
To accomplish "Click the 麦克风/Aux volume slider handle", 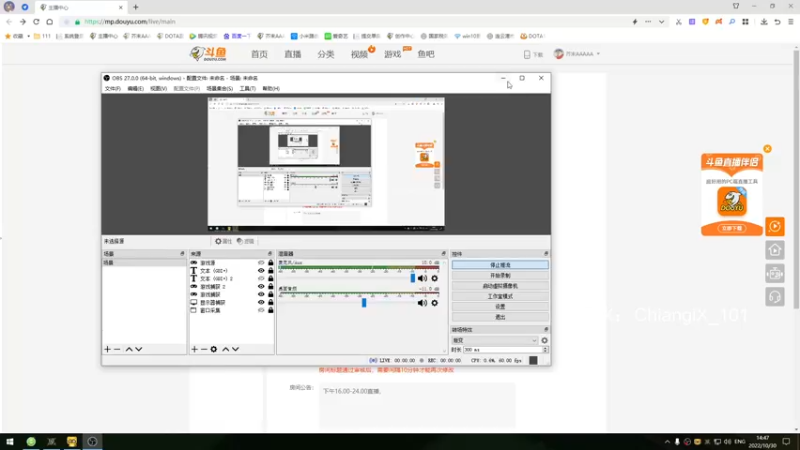I will (x=413, y=278).
